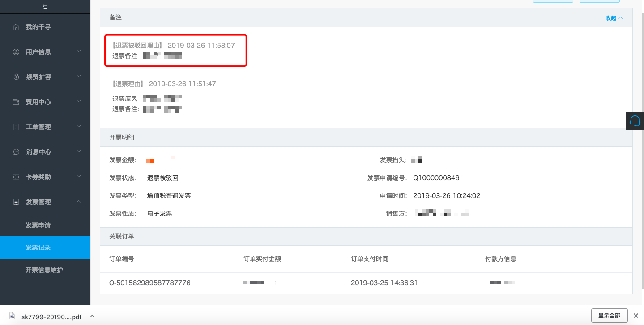Viewport: 644px width, 325px height.
Task: Click 付款方信息 column header
Action: [x=501, y=259]
